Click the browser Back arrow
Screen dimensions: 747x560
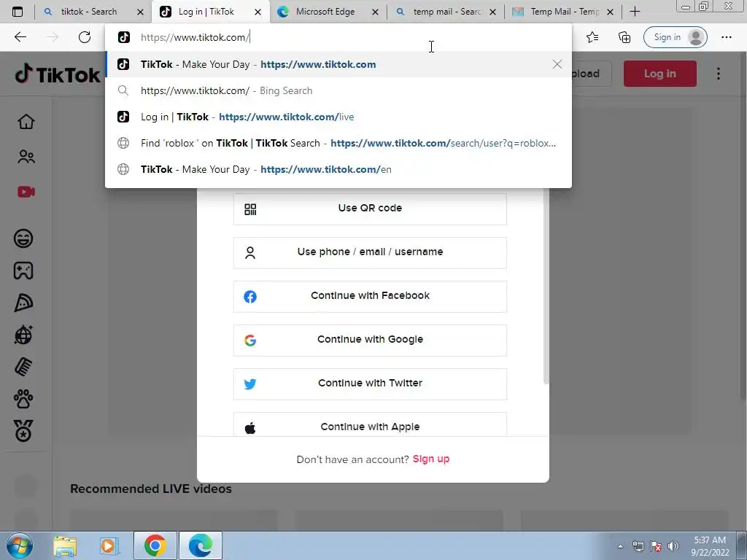20,37
